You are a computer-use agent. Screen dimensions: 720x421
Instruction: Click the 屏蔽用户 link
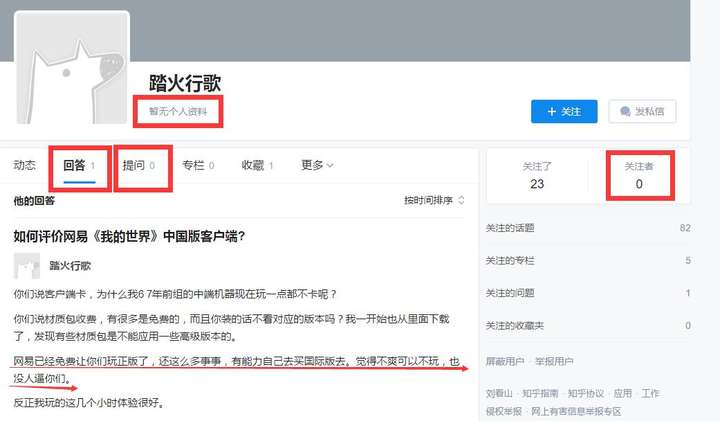505,361
